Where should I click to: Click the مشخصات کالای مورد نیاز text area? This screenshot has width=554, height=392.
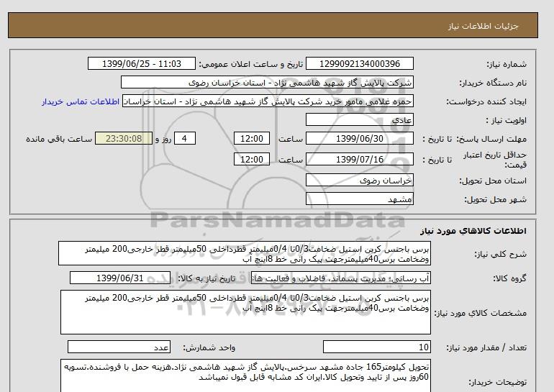[244, 312]
